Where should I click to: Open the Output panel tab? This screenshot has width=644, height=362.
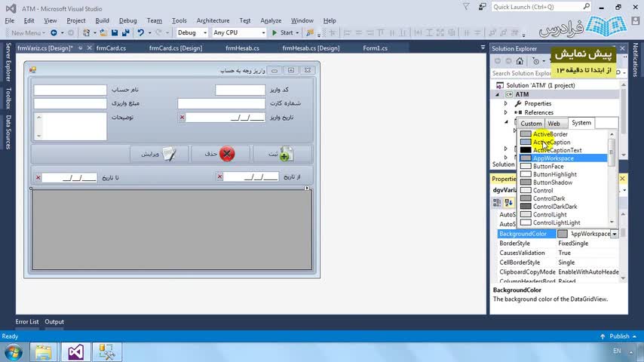point(54,322)
